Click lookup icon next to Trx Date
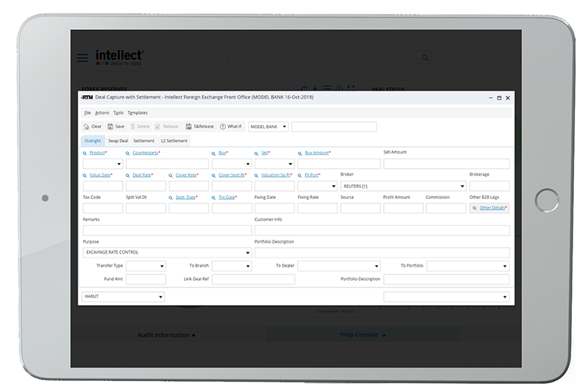 [x=214, y=197]
